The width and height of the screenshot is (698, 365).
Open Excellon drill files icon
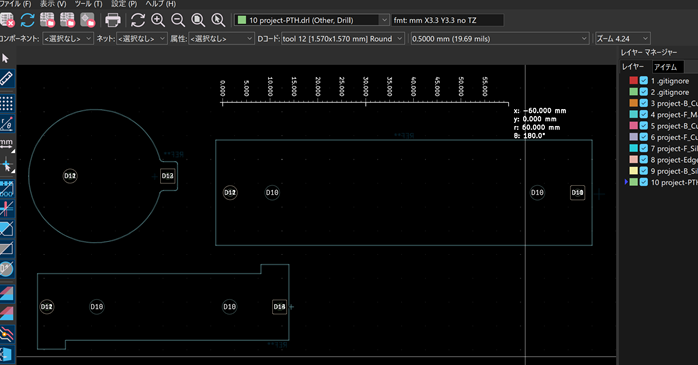[x=67, y=20]
